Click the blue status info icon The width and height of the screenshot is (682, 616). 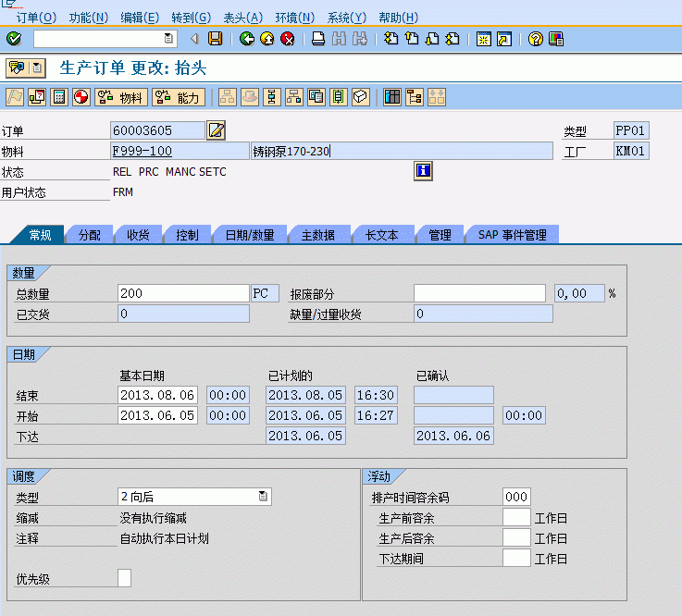[x=423, y=171]
